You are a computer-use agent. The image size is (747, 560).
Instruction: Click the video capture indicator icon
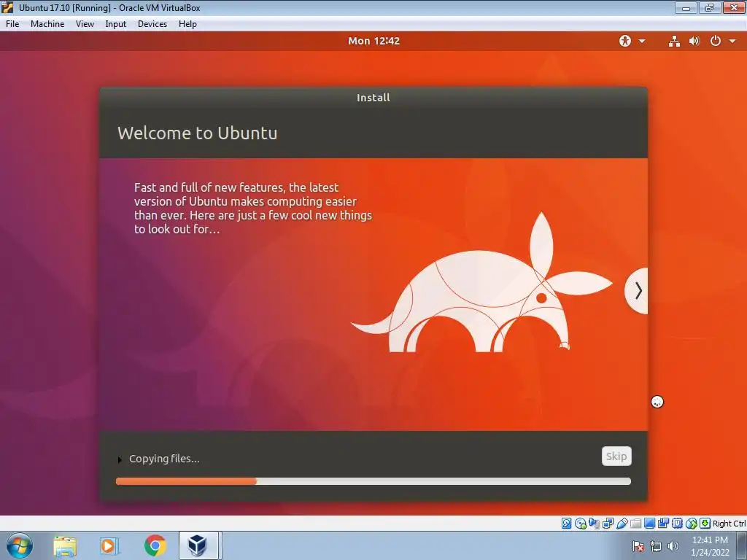pos(663,524)
